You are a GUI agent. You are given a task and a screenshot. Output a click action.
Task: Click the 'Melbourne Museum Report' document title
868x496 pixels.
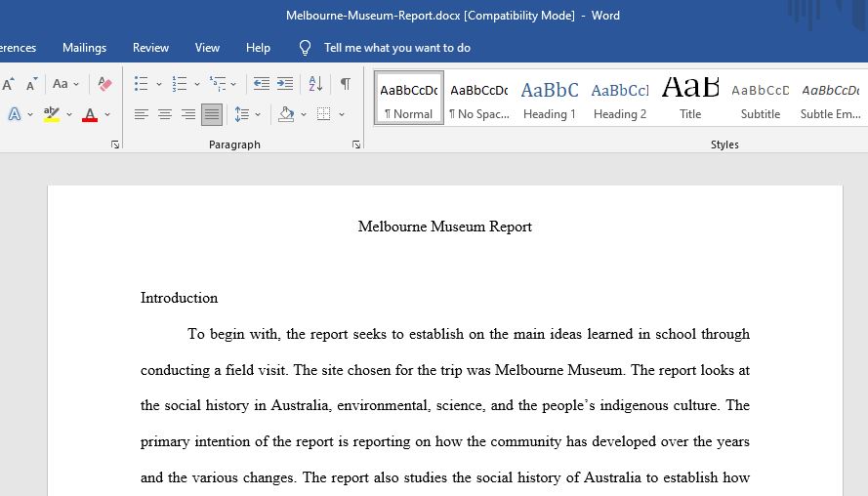[x=445, y=227]
